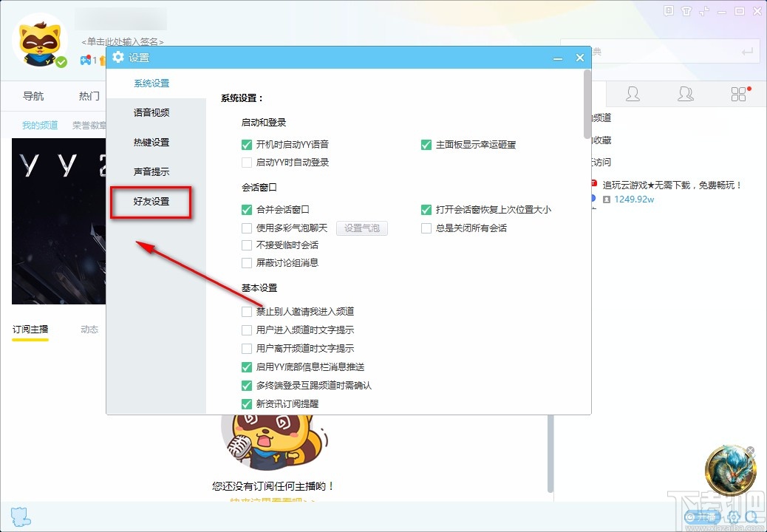Open the 导航 tab in the main window
Image resolution: width=767 pixels, height=532 pixels.
[33, 96]
